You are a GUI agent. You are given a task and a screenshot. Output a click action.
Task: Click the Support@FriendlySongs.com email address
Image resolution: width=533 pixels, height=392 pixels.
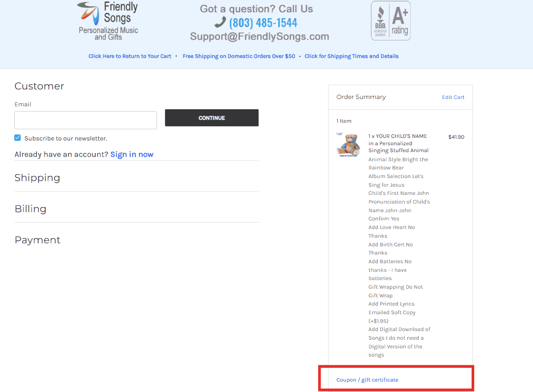259,37
